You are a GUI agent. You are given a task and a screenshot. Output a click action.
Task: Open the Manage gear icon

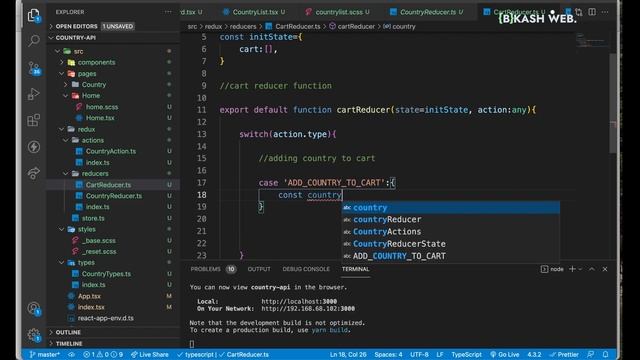tap(34, 336)
